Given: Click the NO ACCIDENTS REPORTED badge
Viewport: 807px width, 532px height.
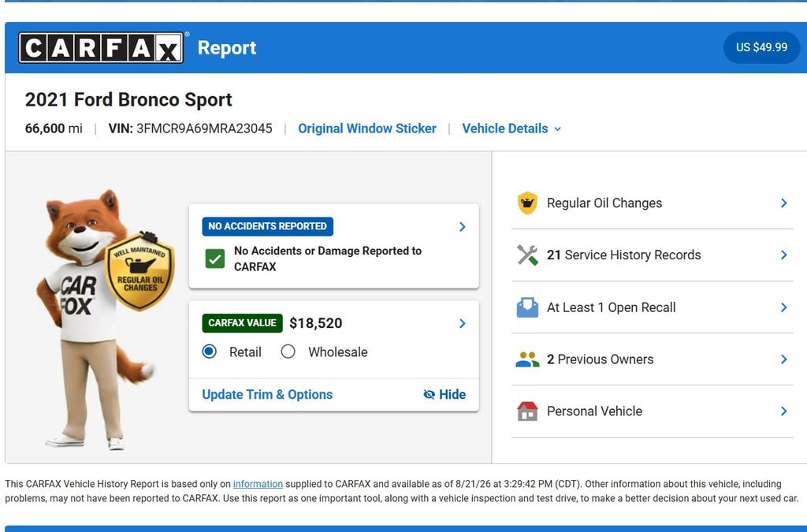Looking at the screenshot, I should click(x=268, y=226).
